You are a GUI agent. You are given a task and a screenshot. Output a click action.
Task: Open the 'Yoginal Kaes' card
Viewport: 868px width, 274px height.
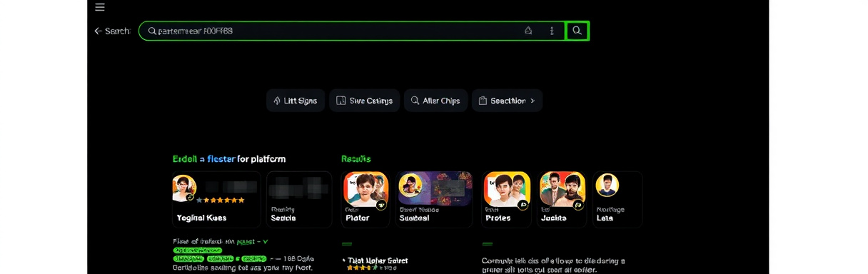pos(217,199)
